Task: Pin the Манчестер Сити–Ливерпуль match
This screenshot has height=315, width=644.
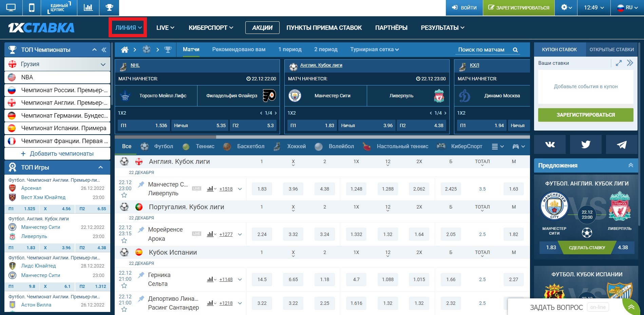Action: [x=141, y=184]
